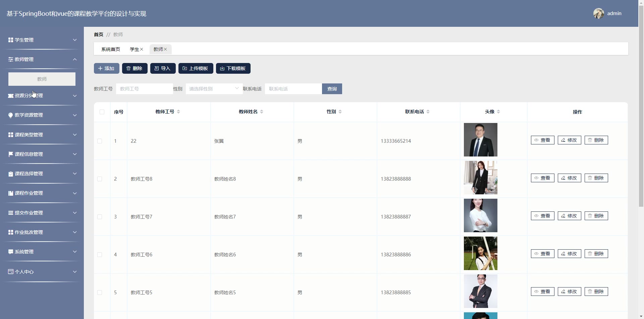Screen dimensions: 644x319
Task: Click the 个人中心 card icon
Action: tap(11, 272)
